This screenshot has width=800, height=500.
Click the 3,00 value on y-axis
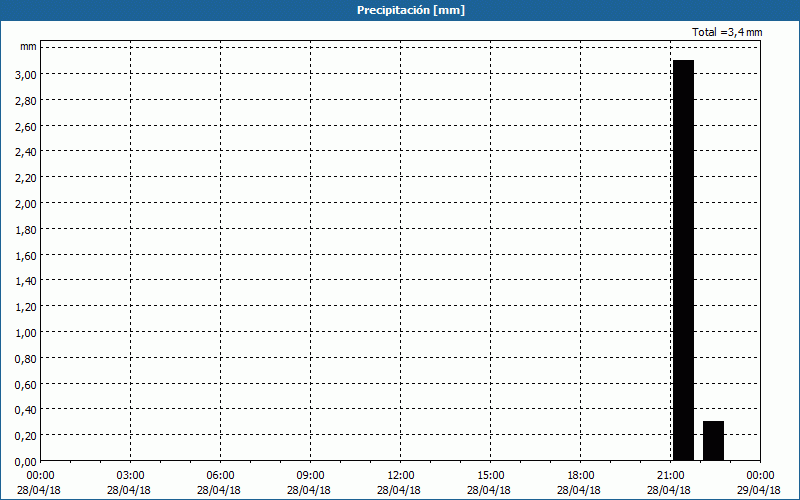coord(26,74)
